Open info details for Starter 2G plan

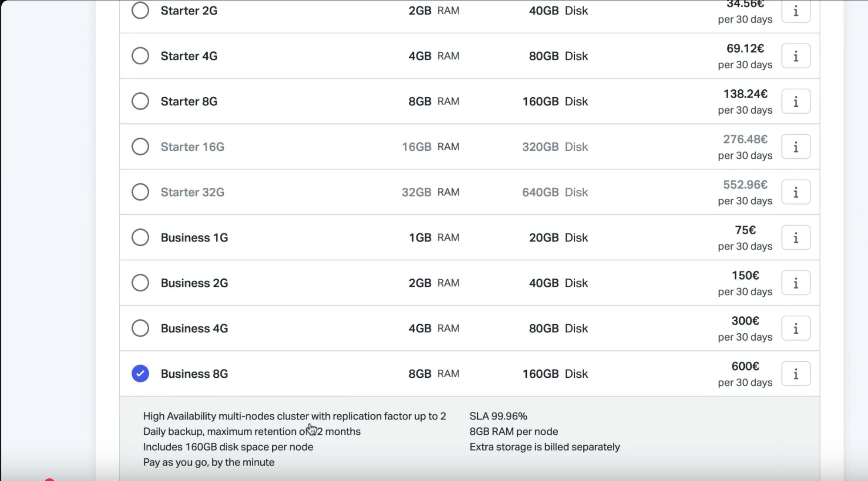coord(796,11)
